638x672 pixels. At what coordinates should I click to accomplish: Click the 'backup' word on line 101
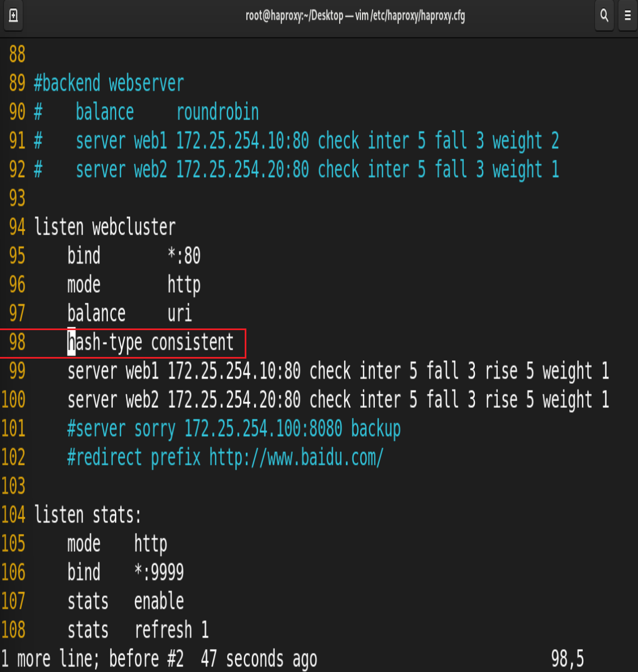[x=376, y=429]
